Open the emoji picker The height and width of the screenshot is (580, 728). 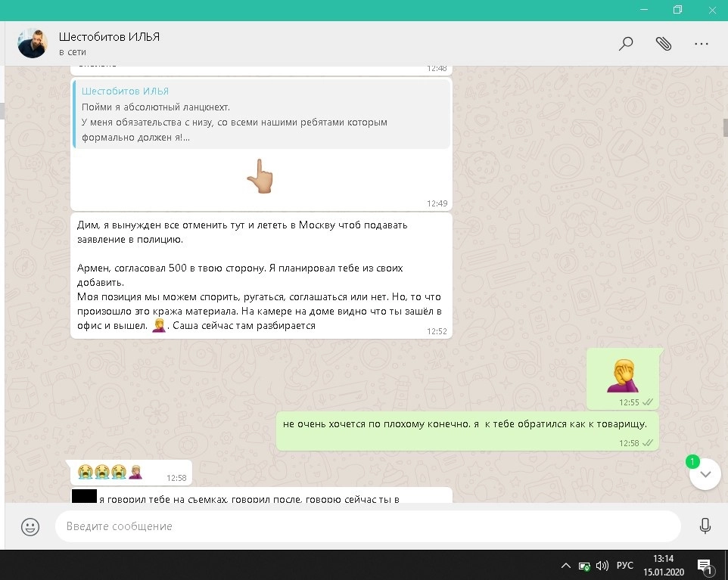pos(30,526)
